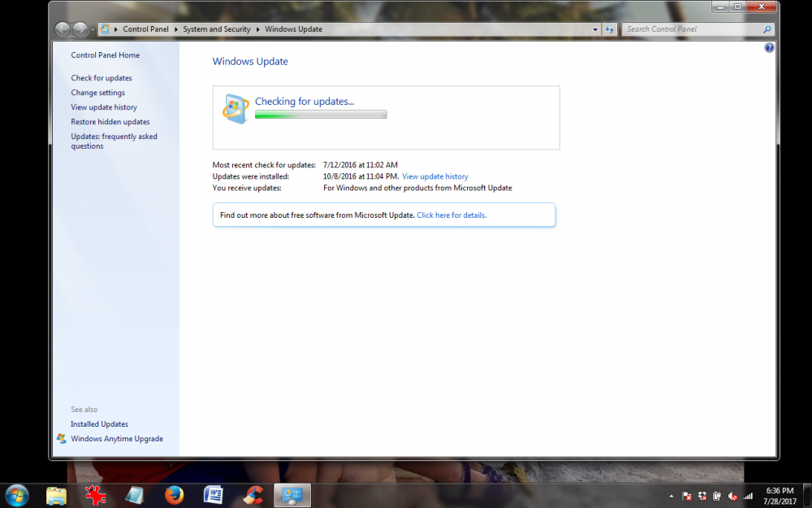
Task: Navigate to Control Panel via breadcrumb
Action: pos(145,28)
